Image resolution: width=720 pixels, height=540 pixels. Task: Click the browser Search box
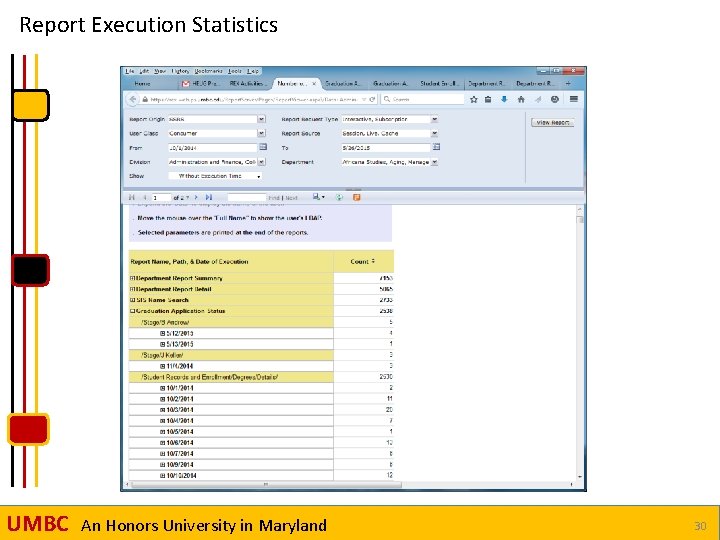(422, 99)
